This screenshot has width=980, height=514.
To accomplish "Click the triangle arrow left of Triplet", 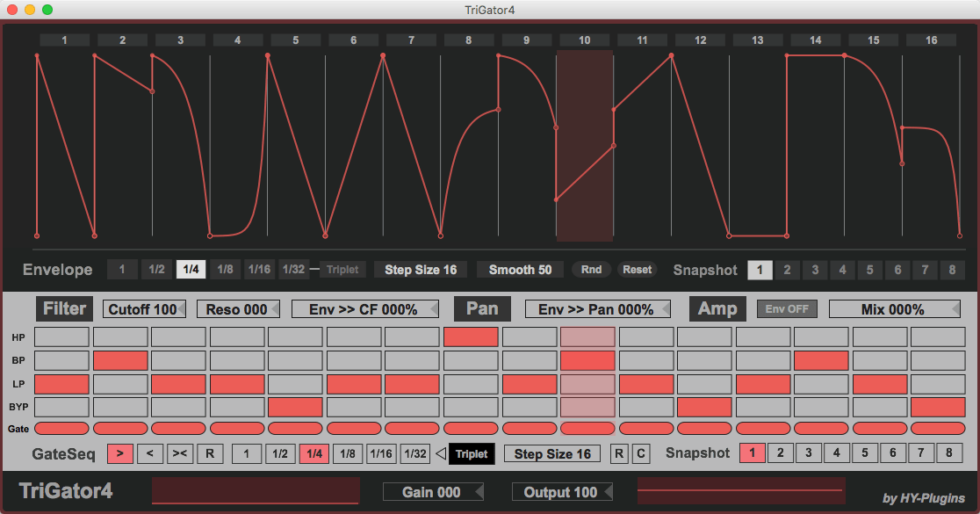I will click(x=441, y=453).
